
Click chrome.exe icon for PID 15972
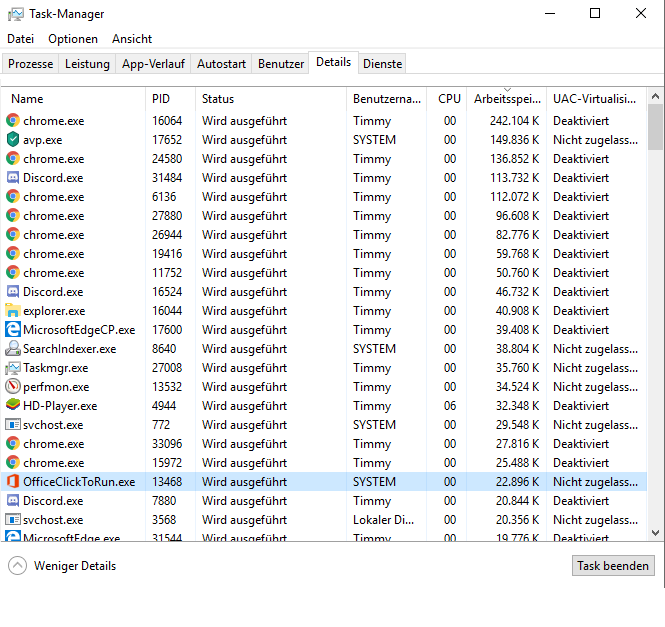pyautogui.click(x=13, y=462)
